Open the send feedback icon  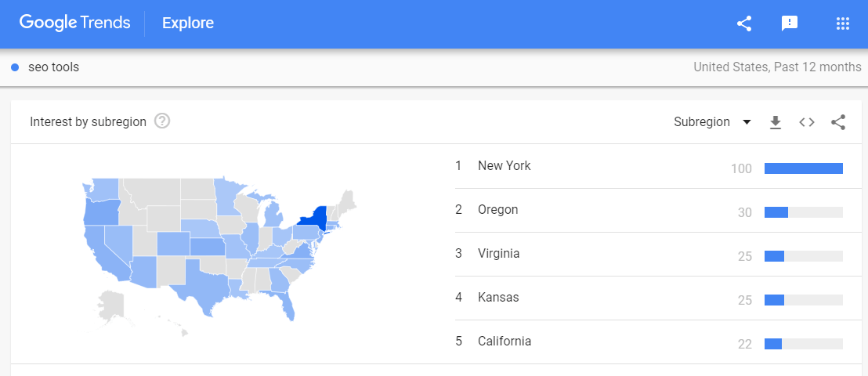click(789, 23)
